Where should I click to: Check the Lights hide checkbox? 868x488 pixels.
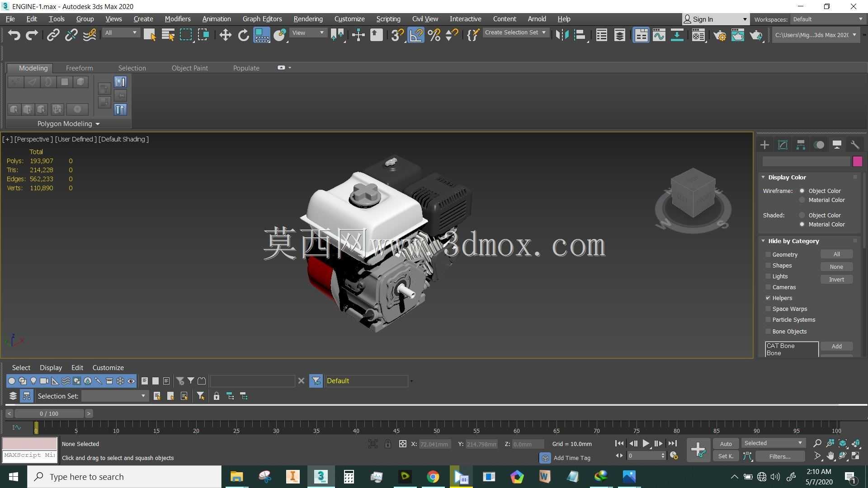[768, 276]
